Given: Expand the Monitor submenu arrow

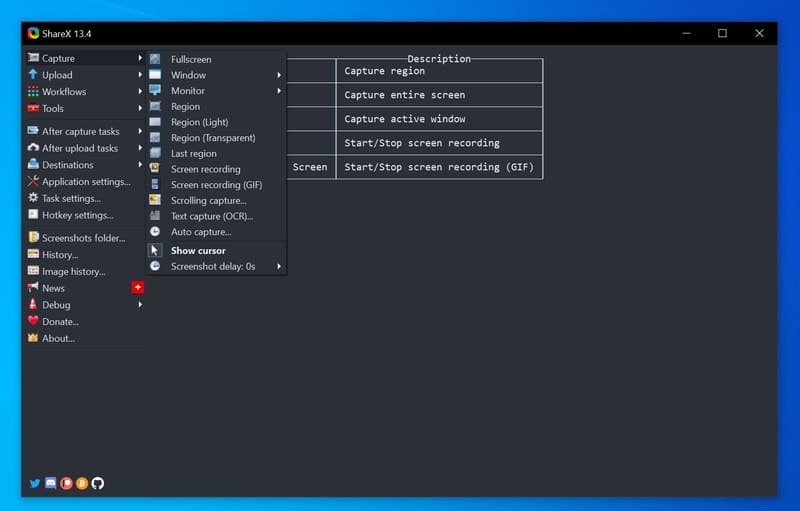Looking at the screenshot, I should tap(279, 91).
